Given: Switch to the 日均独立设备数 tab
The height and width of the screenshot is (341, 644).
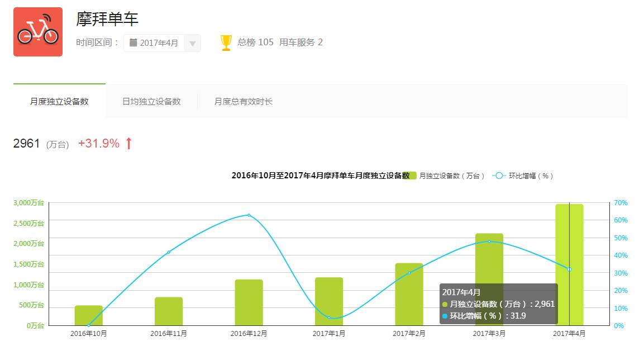Looking at the screenshot, I should 151,101.
